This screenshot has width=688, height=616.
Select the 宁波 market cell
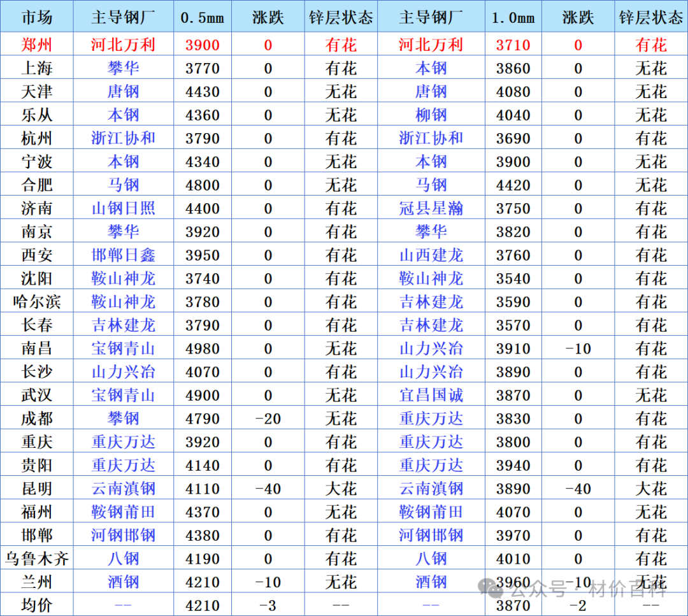point(37,161)
